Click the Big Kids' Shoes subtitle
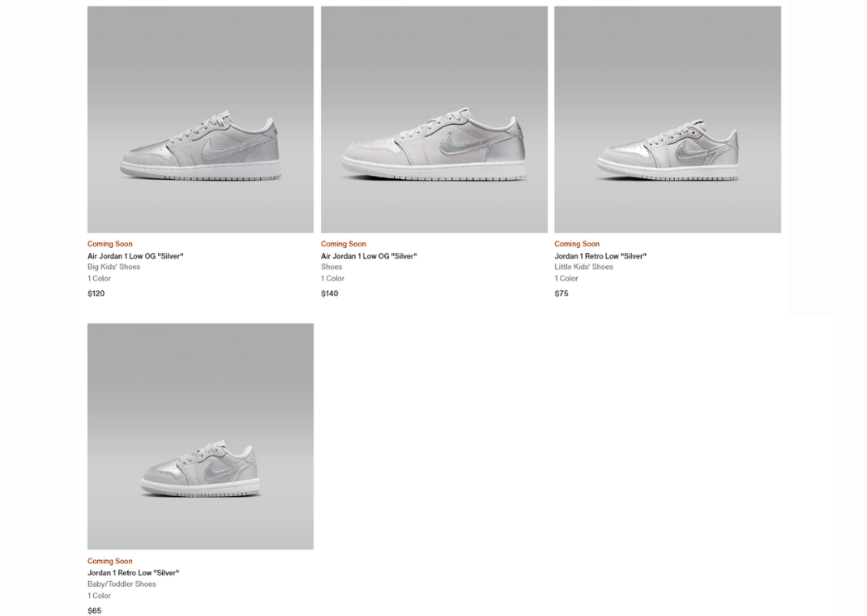The width and height of the screenshot is (867, 616). 114,267
